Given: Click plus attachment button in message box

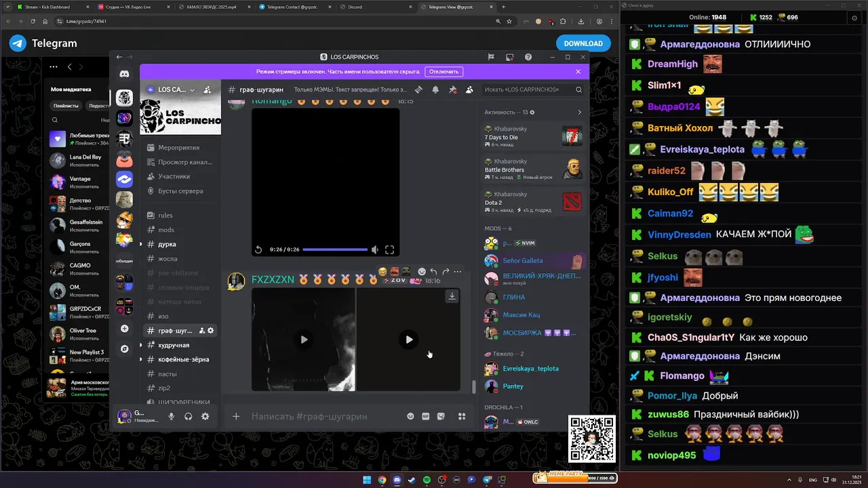Looking at the screenshot, I should [x=236, y=416].
